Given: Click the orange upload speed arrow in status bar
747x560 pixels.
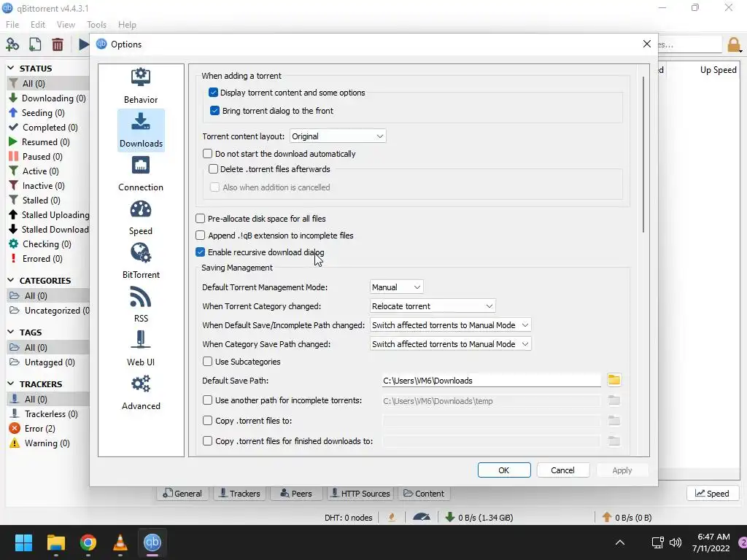Looking at the screenshot, I should [x=606, y=517].
